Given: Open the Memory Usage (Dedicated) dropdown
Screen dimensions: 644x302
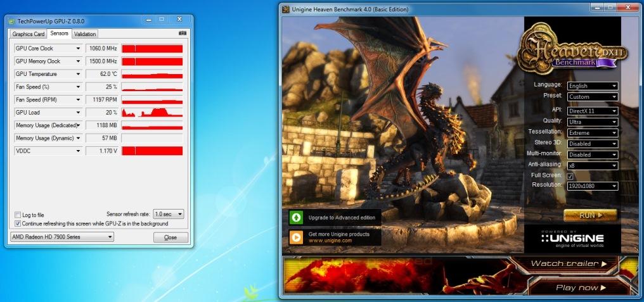Looking at the screenshot, I should point(48,125).
